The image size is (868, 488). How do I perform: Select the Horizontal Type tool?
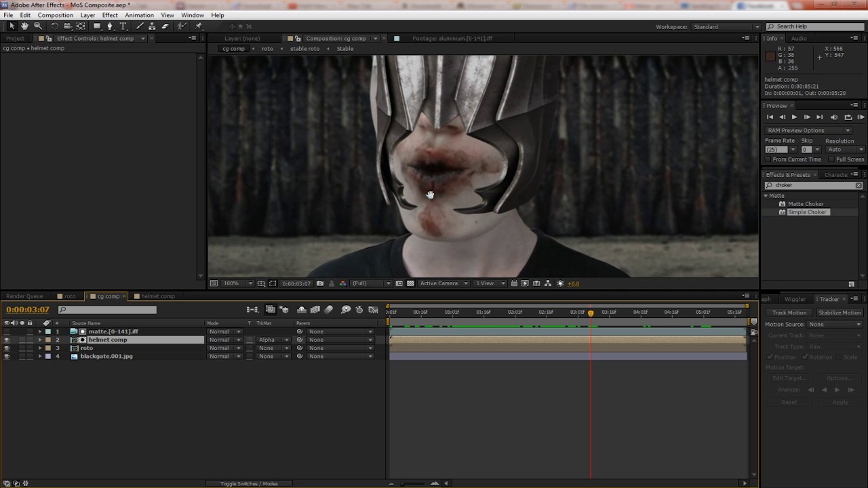point(123,26)
